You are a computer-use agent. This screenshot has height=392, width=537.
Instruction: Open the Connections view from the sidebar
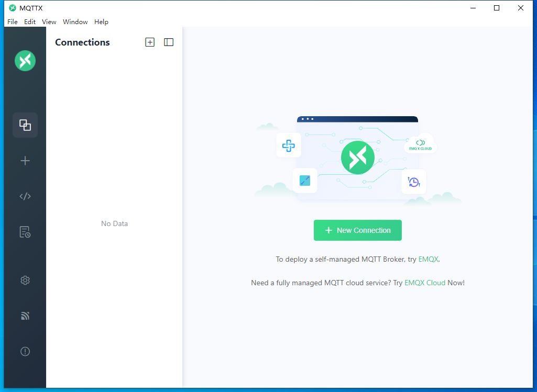(25, 125)
